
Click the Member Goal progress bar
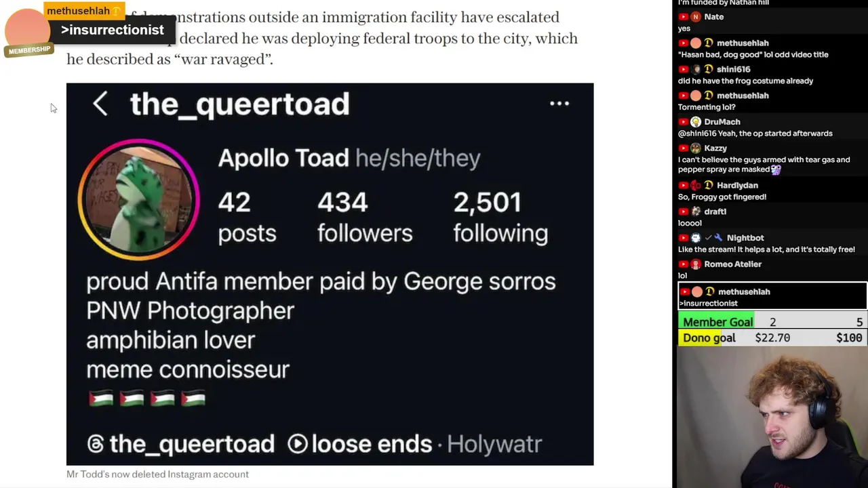click(772, 322)
